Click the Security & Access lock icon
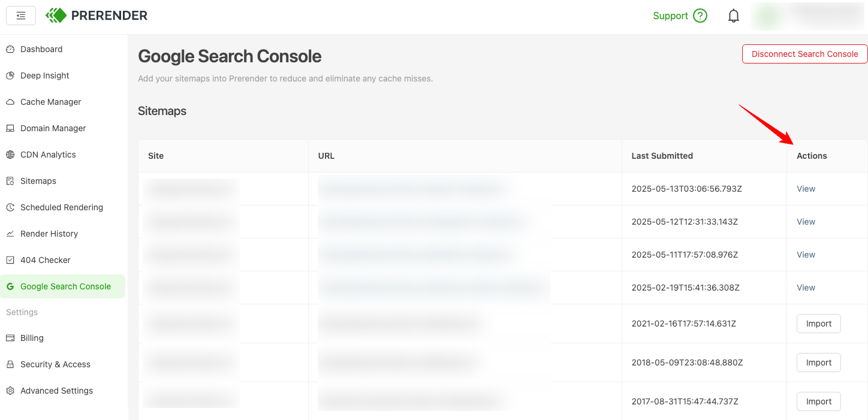The width and height of the screenshot is (868, 420). point(10,364)
